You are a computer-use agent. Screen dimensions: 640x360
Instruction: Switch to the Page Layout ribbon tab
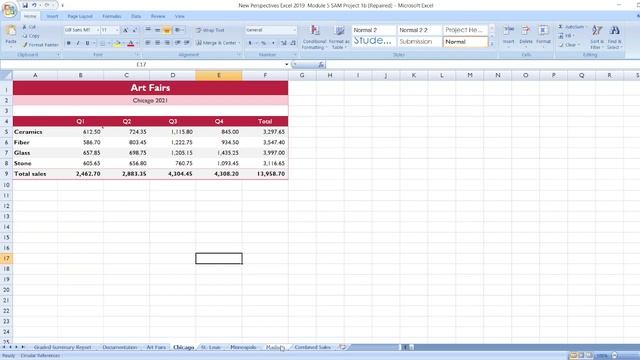click(80, 16)
